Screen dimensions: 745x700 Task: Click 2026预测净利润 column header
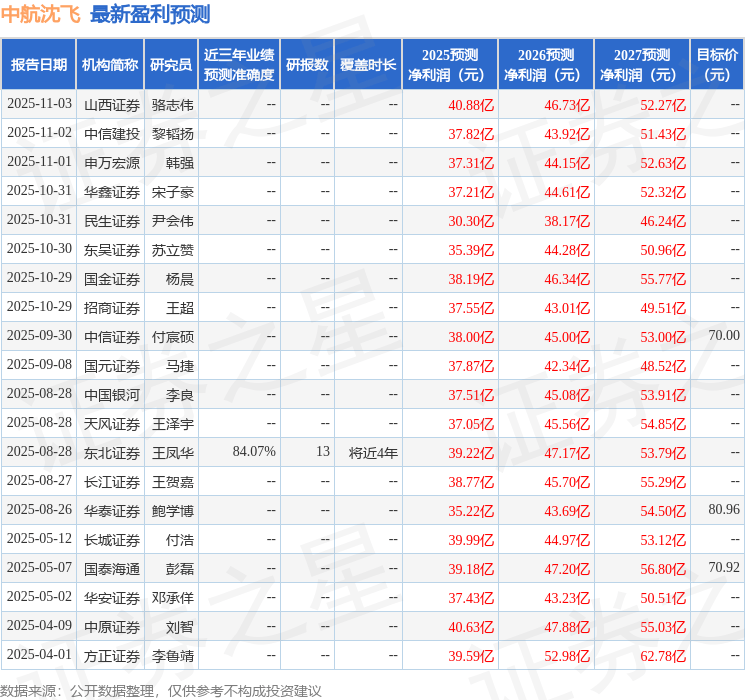(x=546, y=65)
